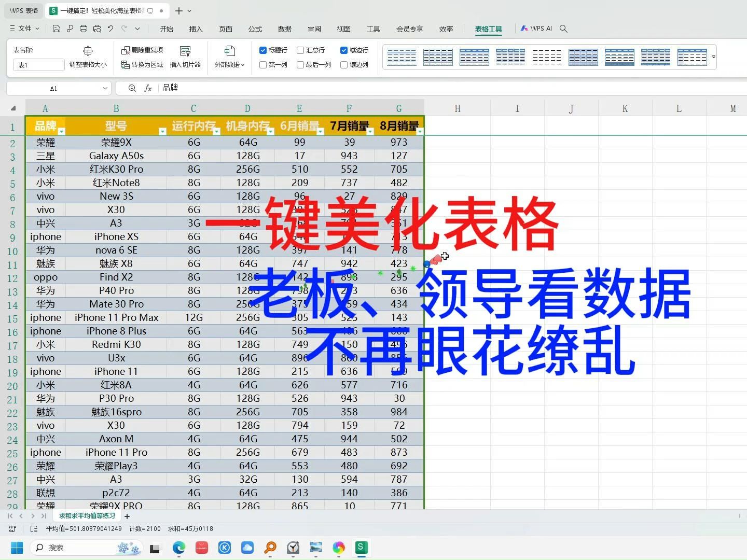Open the orange magnifier app in taskbar
This screenshot has height=560, width=747.
click(270, 548)
